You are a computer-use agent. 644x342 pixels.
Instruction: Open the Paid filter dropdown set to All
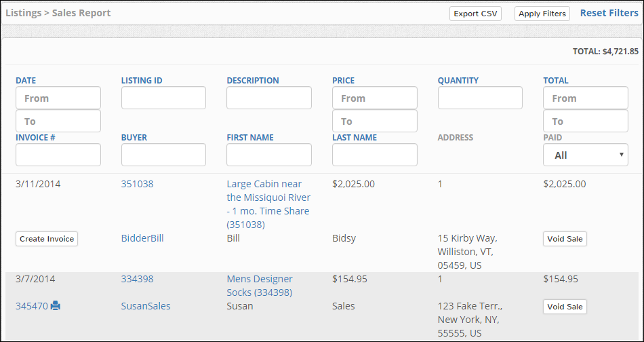click(585, 155)
